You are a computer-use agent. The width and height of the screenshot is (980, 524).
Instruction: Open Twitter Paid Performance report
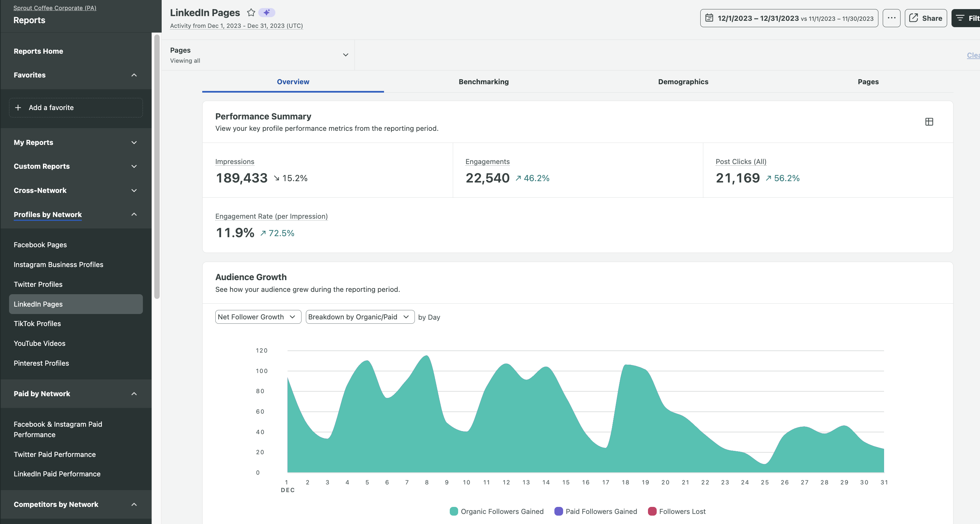(x=55, y=454)
